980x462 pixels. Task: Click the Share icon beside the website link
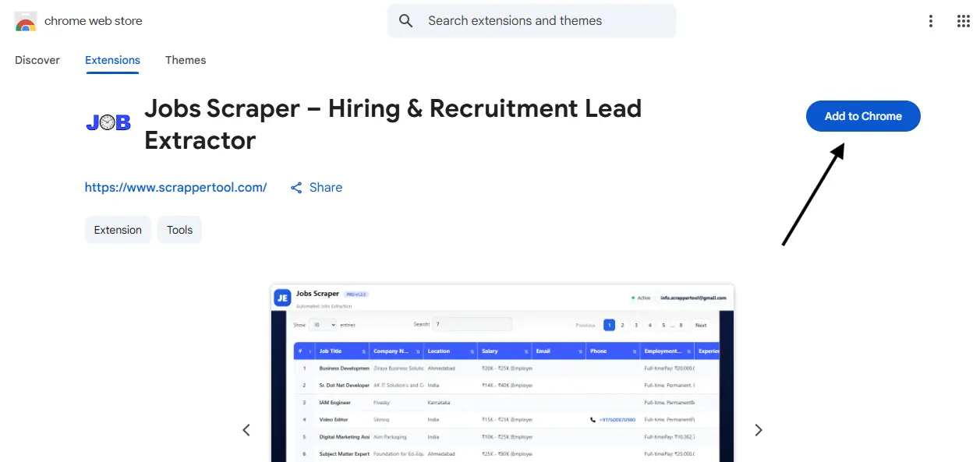(296, 187)
